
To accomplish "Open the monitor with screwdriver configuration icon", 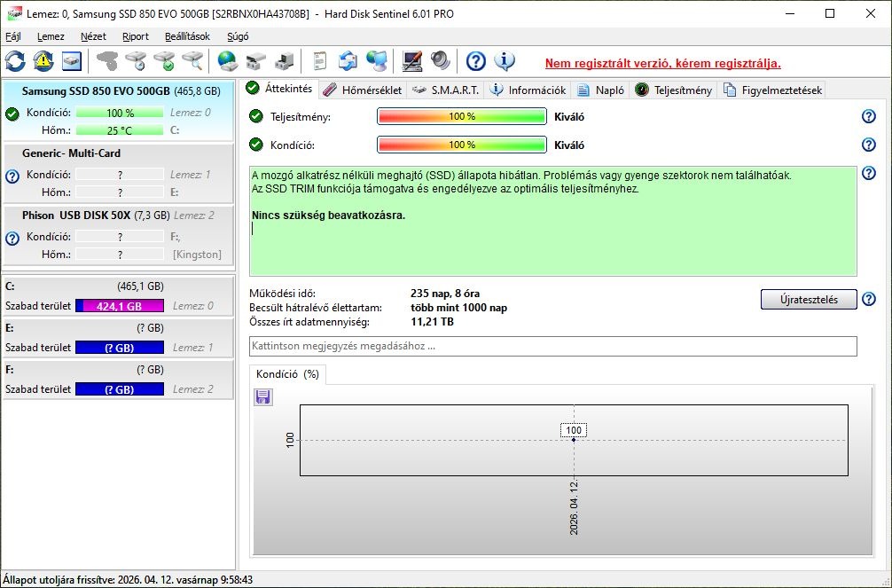I will (x=412, y=61).
